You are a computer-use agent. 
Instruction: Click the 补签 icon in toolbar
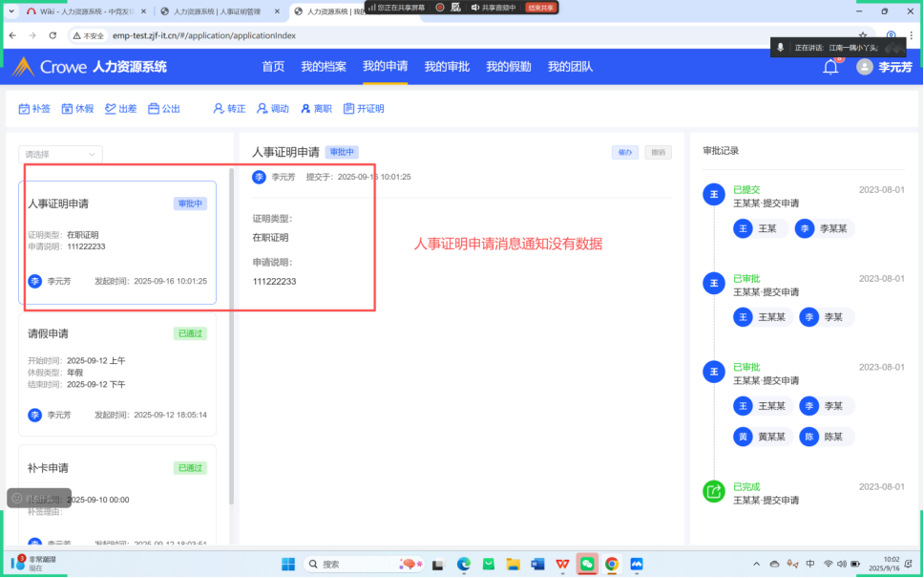point(24,109)
